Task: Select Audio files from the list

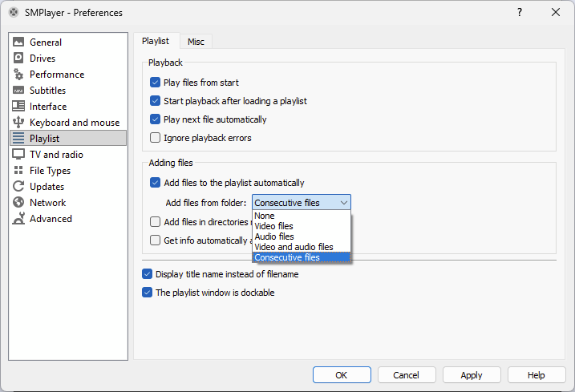Action: (301, 236)
